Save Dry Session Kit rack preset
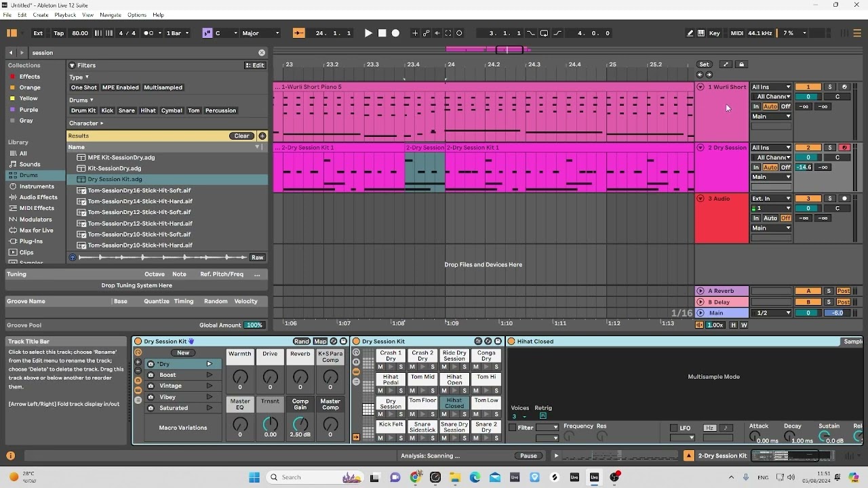This screenshot has width=868, height=488. (343, 342)
